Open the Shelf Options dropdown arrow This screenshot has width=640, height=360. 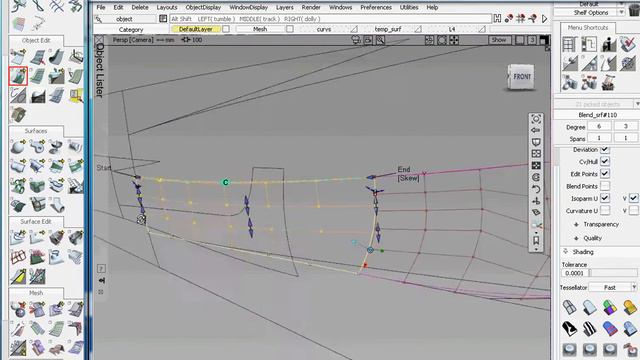[621, 13]
